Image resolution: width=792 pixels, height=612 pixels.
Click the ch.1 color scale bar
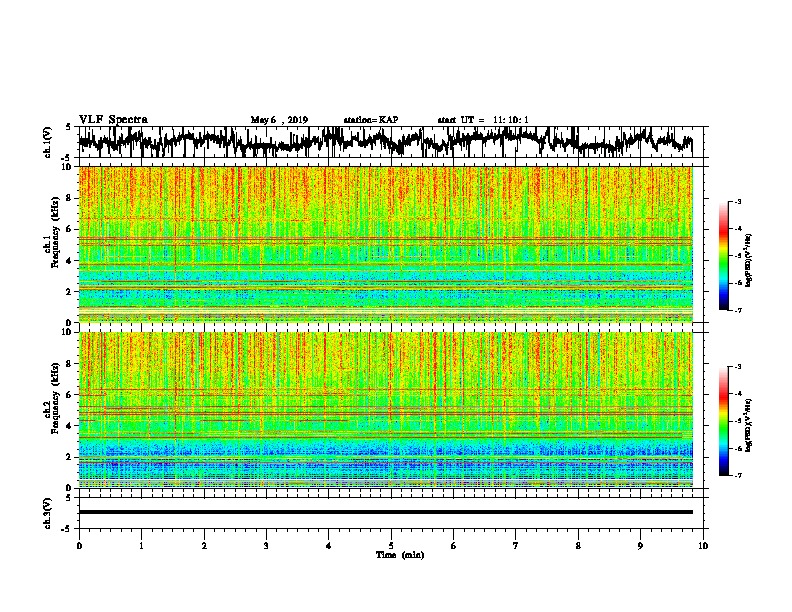pyautogui.click(x=723, y=256)
